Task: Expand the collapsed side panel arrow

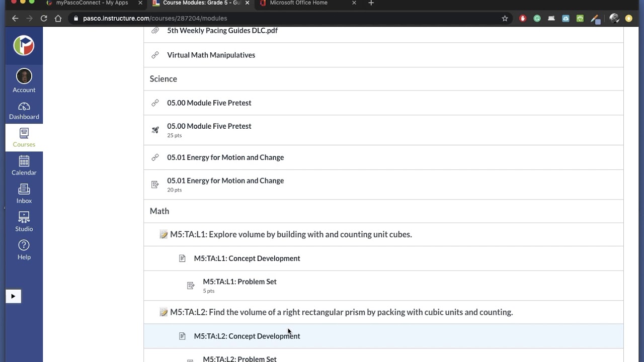Action: point(13,296)
